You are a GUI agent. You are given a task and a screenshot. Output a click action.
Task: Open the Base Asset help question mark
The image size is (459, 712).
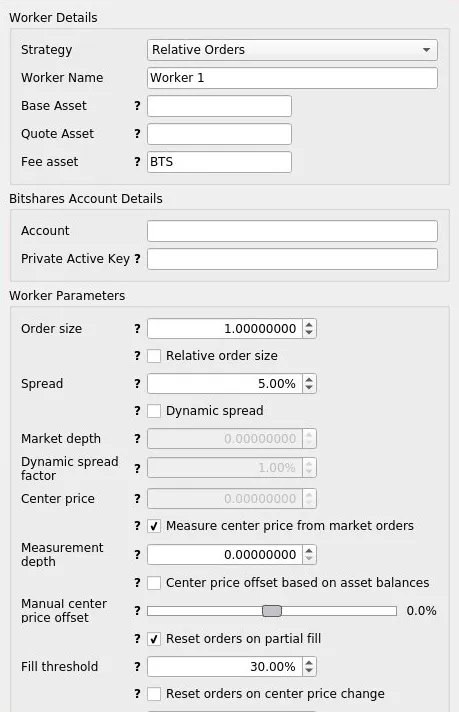coord(137,106)
